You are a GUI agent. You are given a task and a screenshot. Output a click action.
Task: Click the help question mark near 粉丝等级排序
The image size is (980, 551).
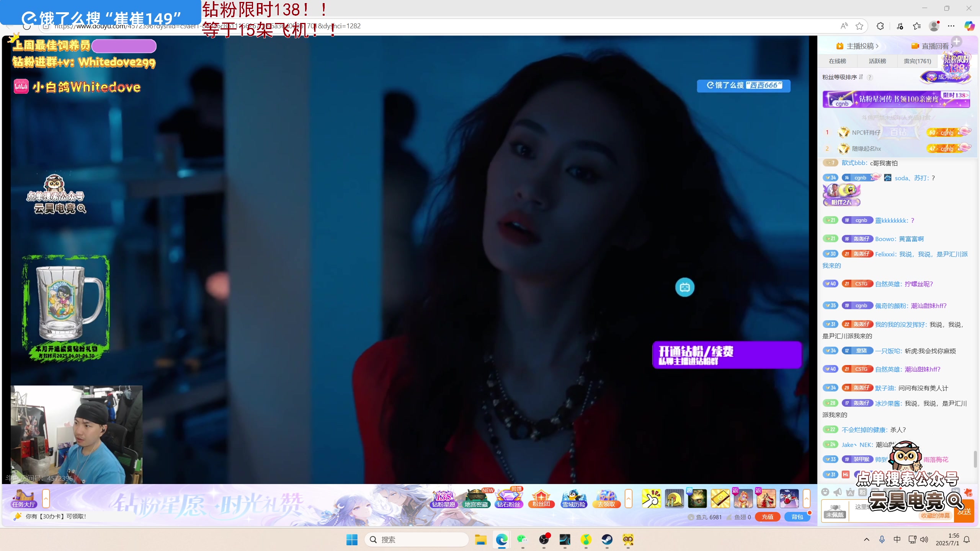pos(870,77)
